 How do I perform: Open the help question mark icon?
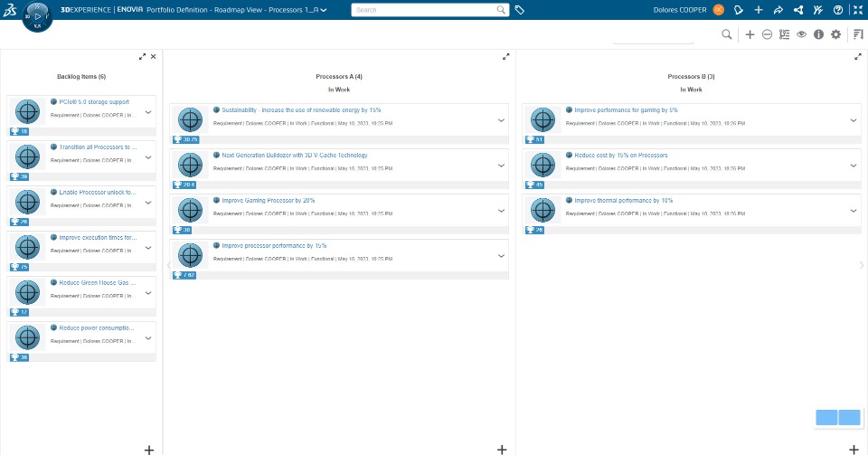click(x=838, y=10)
